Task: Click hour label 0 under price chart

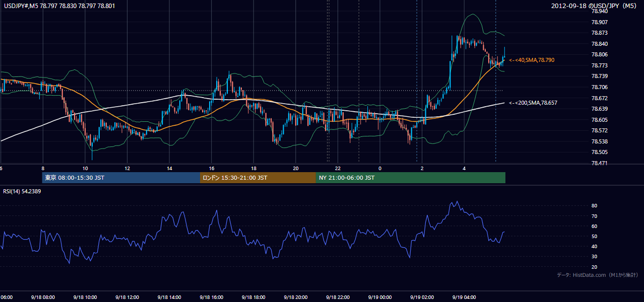Action: pos(380,169)
